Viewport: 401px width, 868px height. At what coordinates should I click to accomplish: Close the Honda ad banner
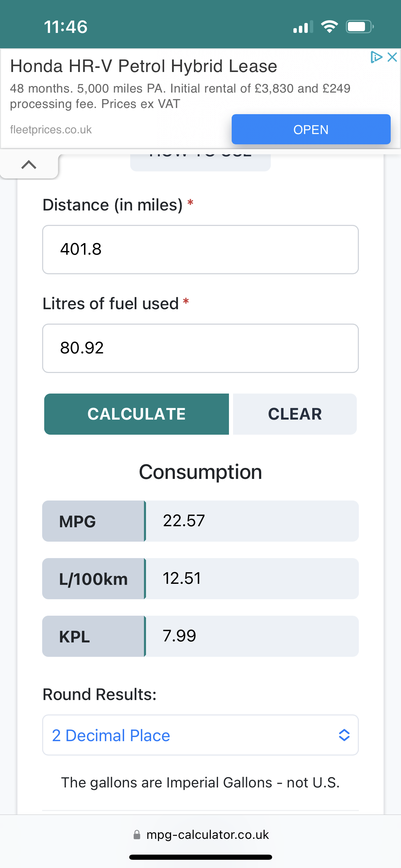392,57
